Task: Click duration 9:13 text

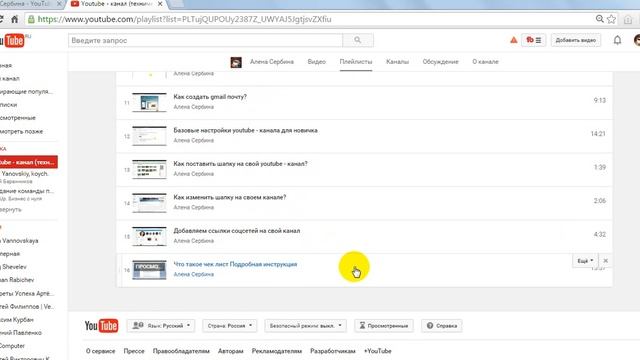Action: [x=600, y=100]
